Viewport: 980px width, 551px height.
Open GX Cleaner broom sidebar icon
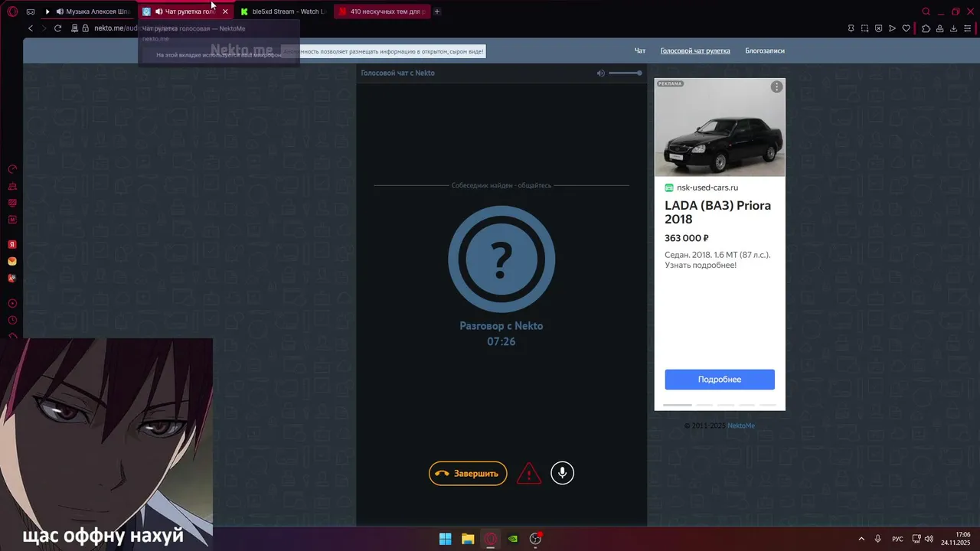point(12,186)
